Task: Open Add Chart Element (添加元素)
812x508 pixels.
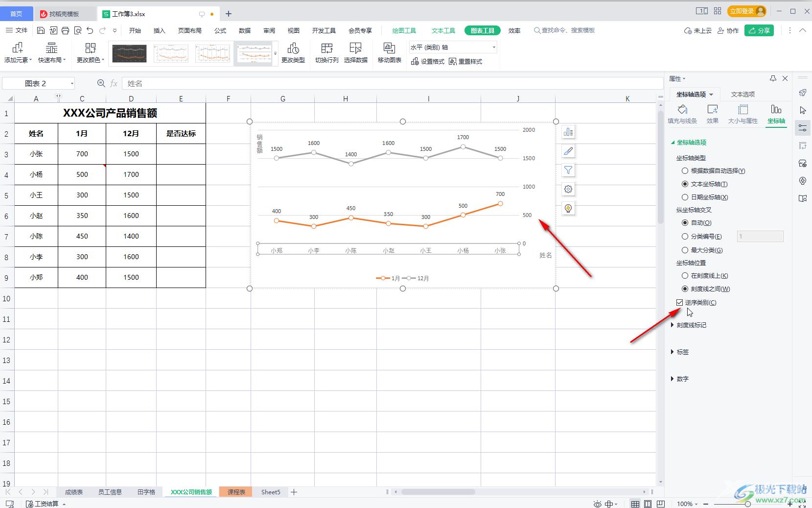Action: 18,53
